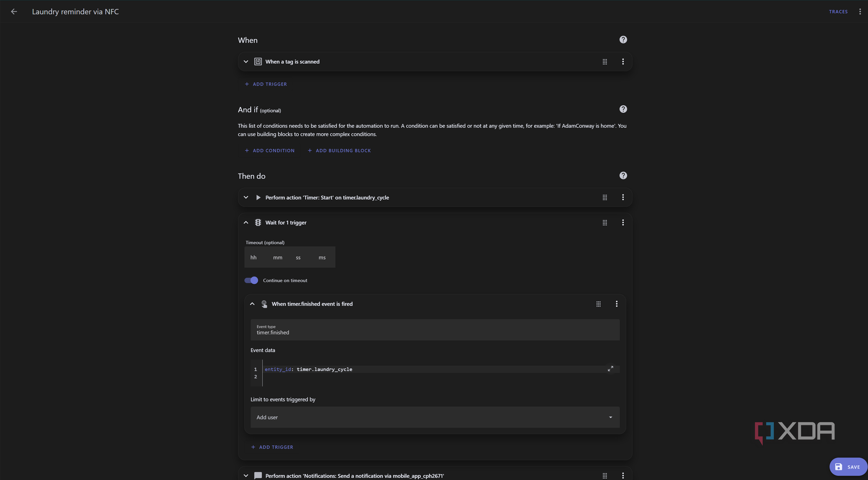Expand the "Perform action 'Timer: Start'" card
Screen dimensions: 868x480
point(246,197)
